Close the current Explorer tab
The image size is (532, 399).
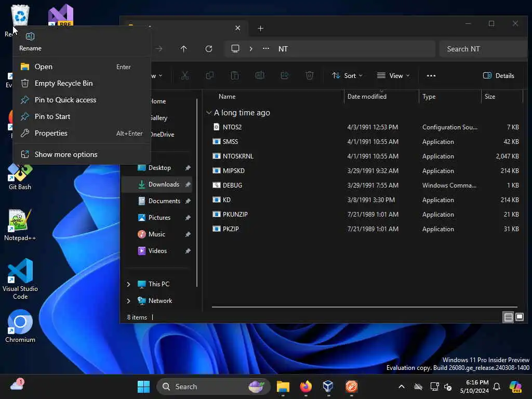click(x=238, y=28)
